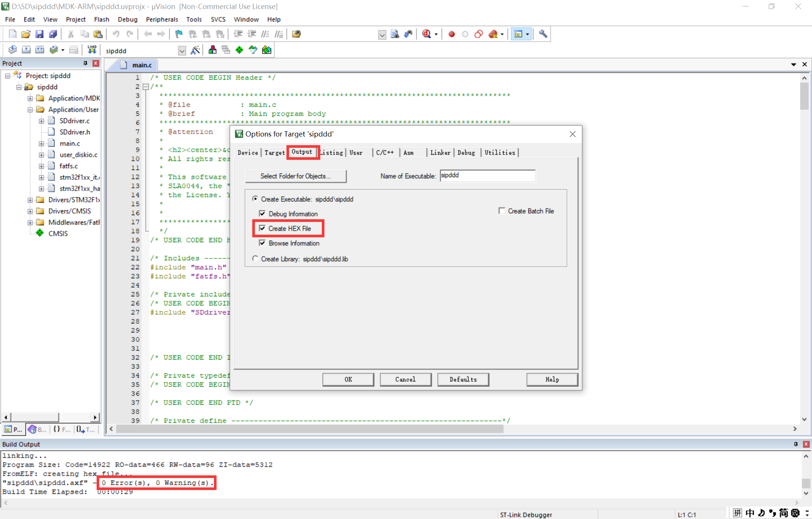Open Manage Run-Time Environment green diamond icon

click(239, 50)
